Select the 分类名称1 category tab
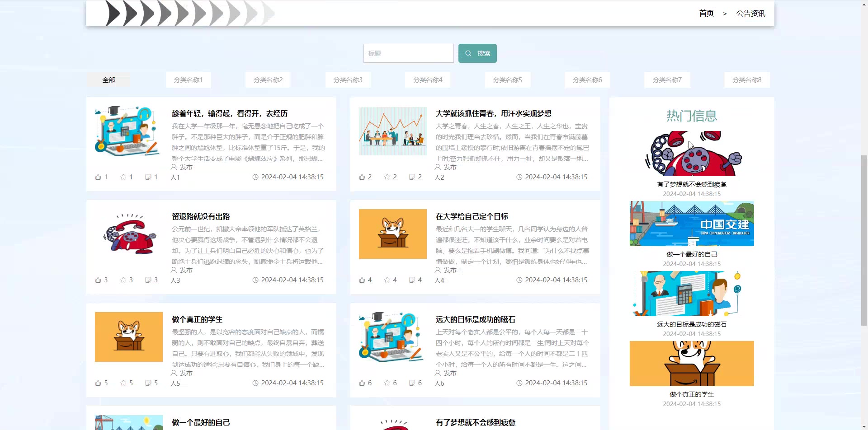 pos(188,80)
